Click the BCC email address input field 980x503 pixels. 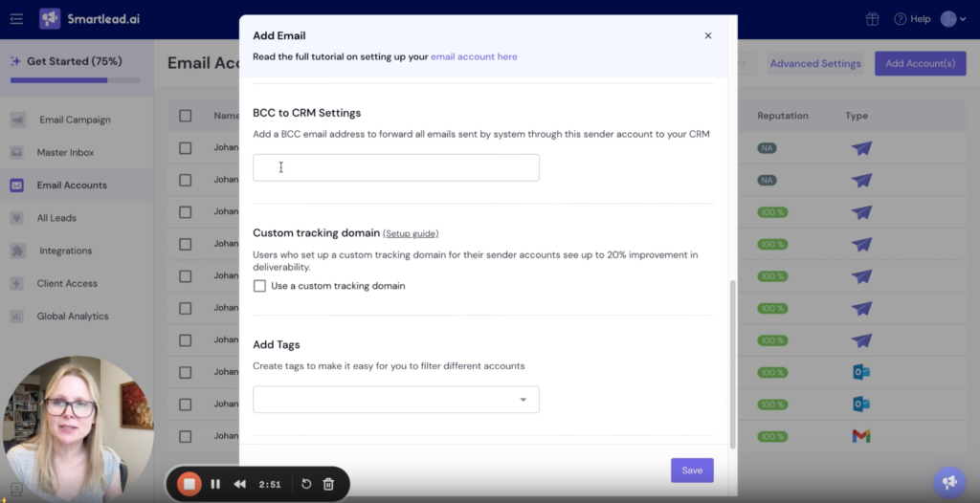point(395,167)
